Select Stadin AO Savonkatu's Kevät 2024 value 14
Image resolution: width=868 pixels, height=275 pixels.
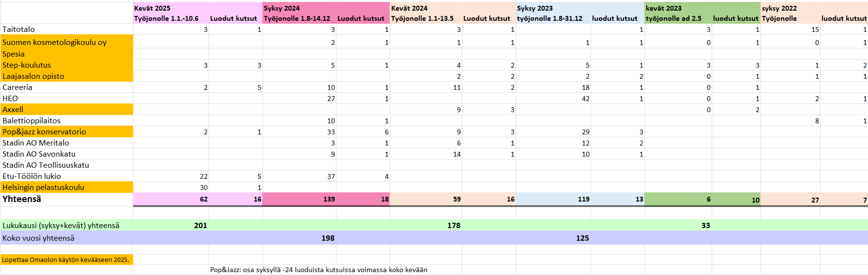426,154
